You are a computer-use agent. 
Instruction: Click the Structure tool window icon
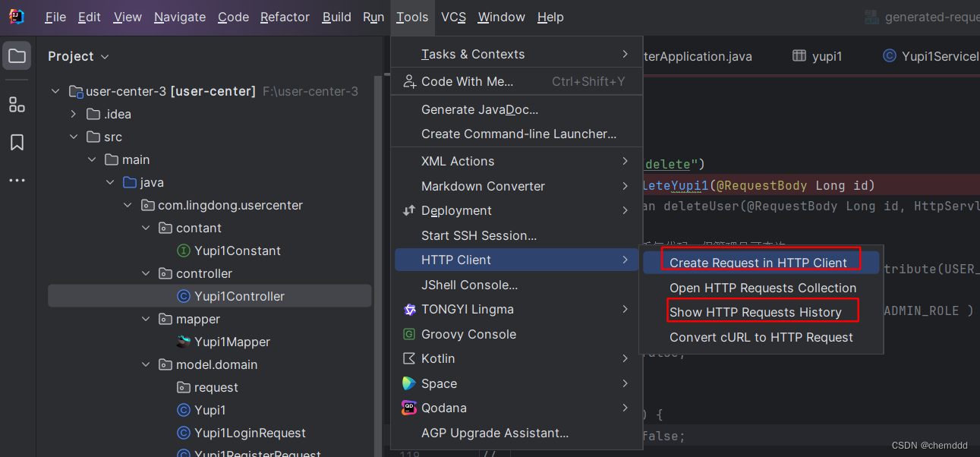pos(17,105)
